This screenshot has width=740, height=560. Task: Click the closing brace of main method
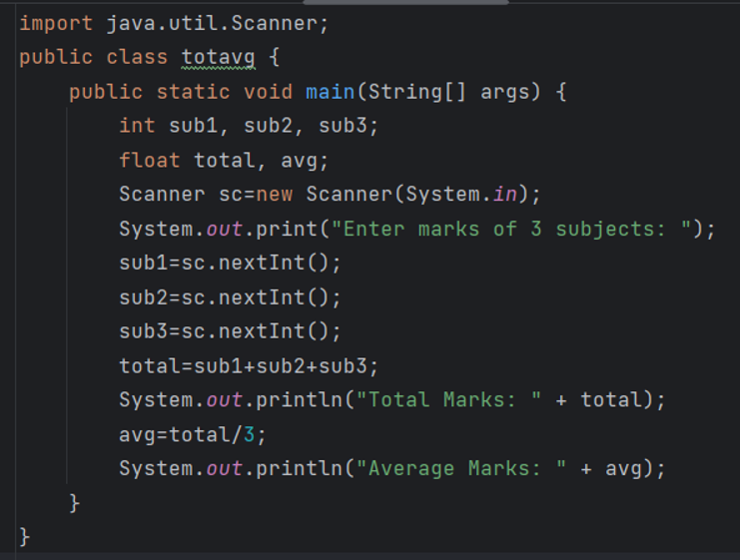(74, 503)
